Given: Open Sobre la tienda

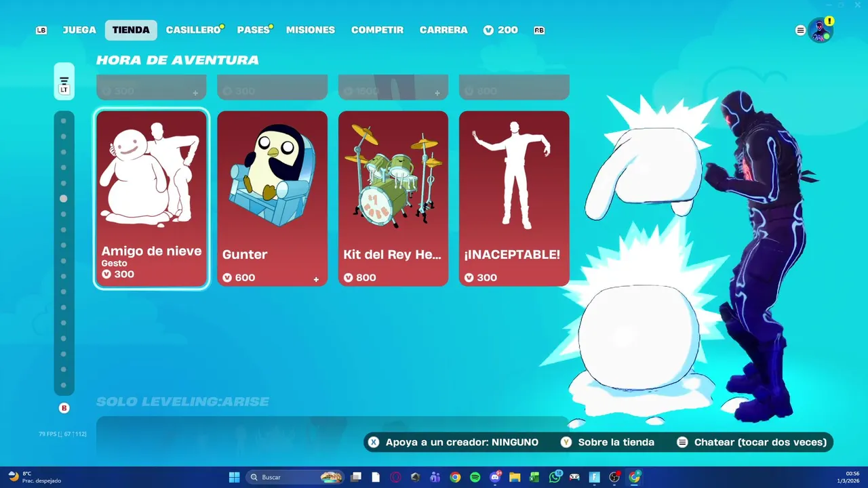Looking at the screenshot, I should pos(616,442).
